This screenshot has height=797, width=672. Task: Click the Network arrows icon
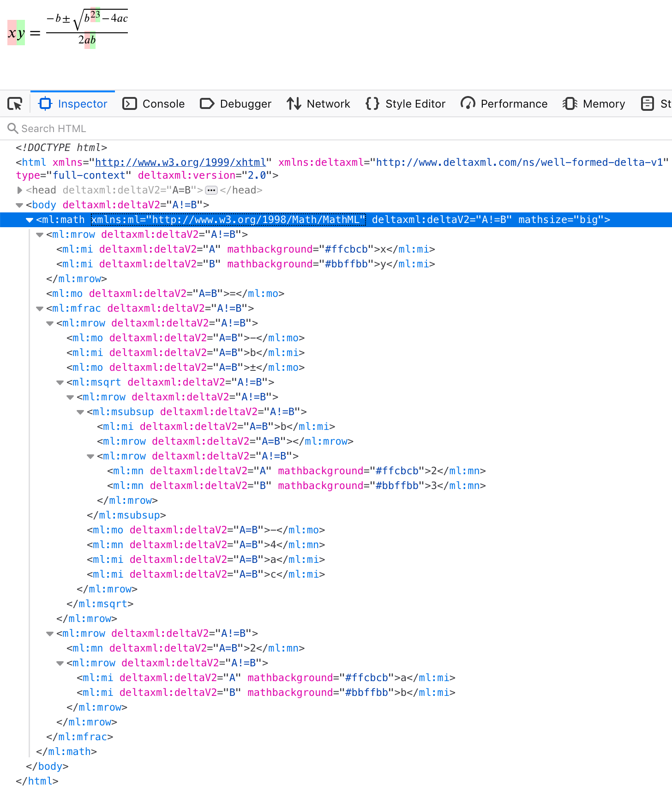pos(294,104)
